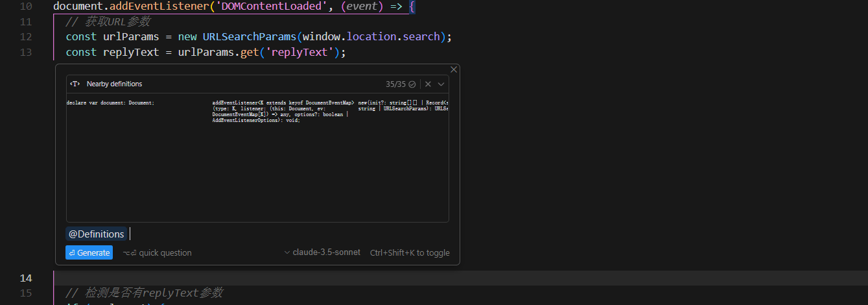Open the claude-3.5-sonnet model dropdown
The image size is (868, 305).
point(322,252)
